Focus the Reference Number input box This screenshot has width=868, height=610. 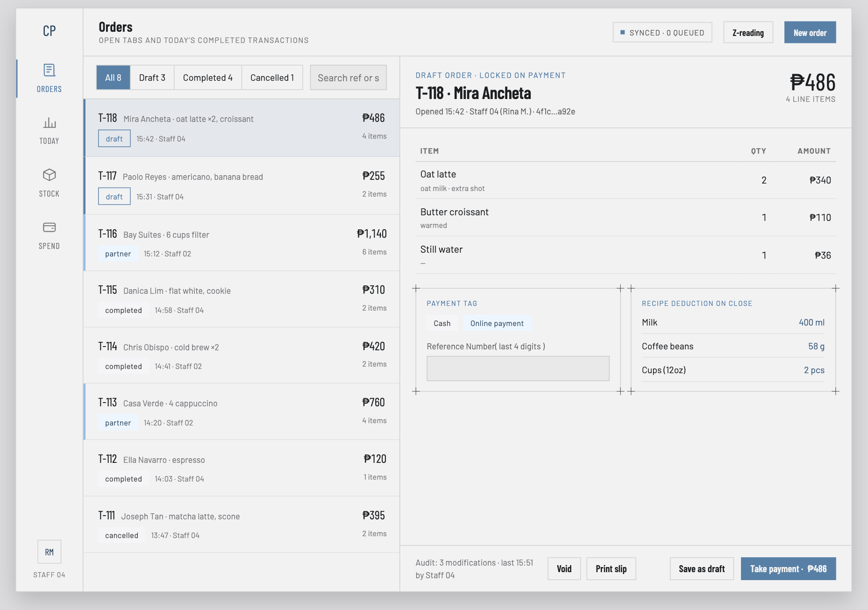point(518,369)
